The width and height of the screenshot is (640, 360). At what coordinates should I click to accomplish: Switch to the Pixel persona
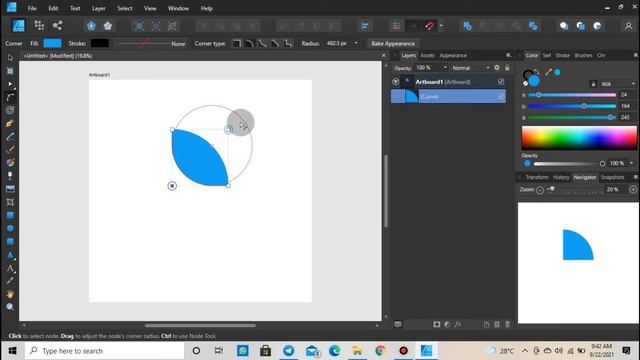click(39, 26)
